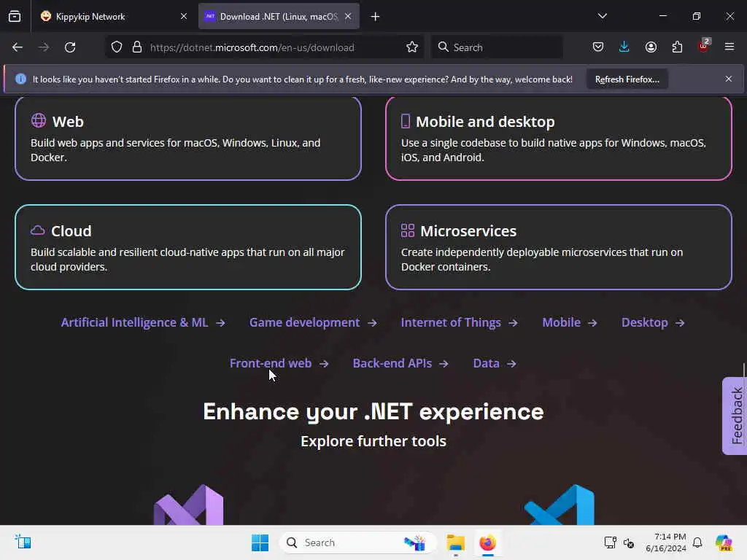Click the globe icon on Web card
Viewport: 747px width, 560px height.
coord(39,120)
